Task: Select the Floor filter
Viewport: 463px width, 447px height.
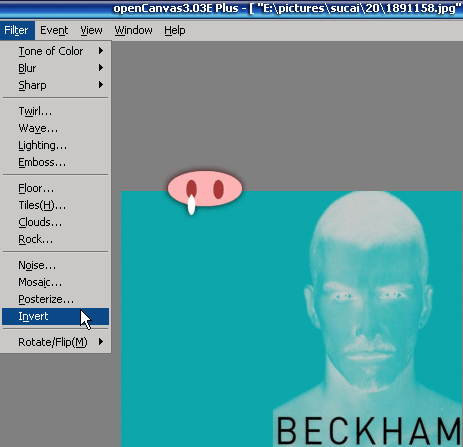Action: [x=55, y=188]
